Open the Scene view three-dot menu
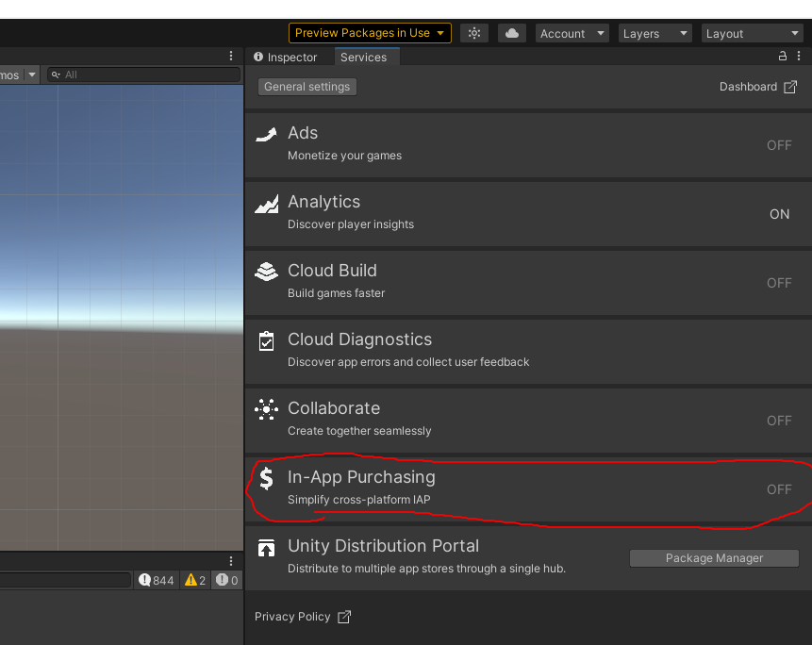The image size is (812, 645). (x=231, y=56)
